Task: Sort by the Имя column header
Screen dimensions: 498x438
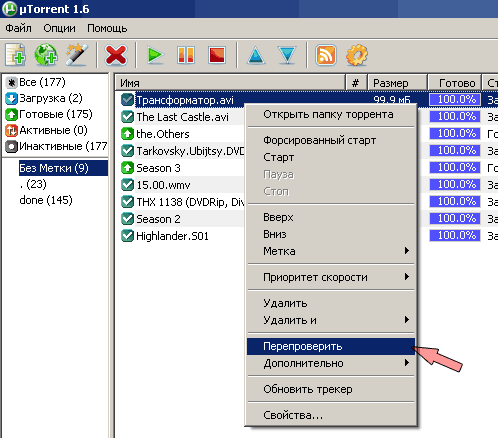Action: [230, 83]
